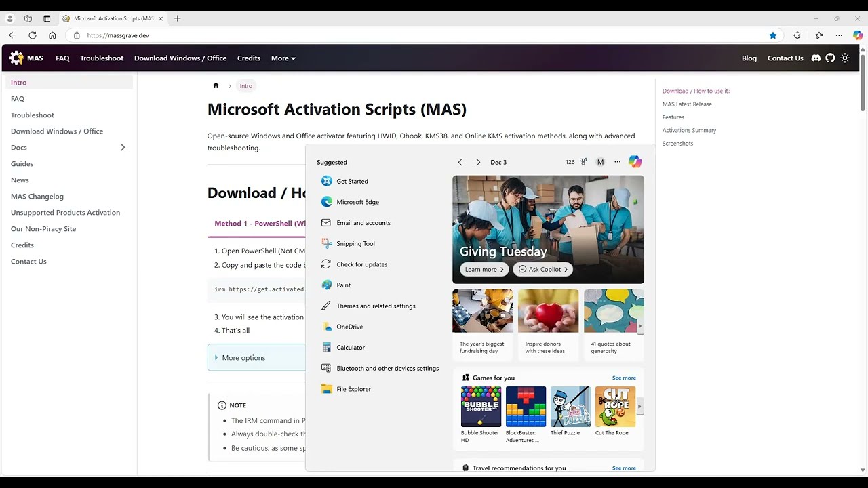Select Method 1 - PowerShell tab
Screen dimensions: 868x488
point(260,224)
